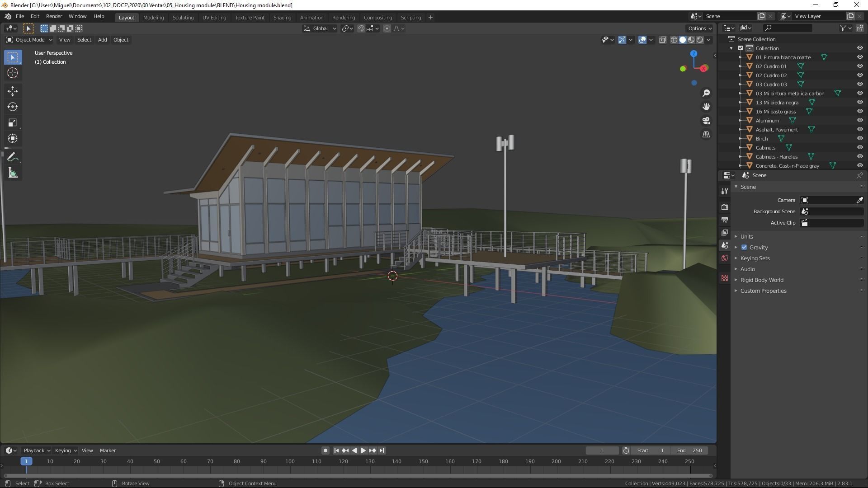868x488 pixels.
Task: Toggle X-ray display
Action: (662, 40)
